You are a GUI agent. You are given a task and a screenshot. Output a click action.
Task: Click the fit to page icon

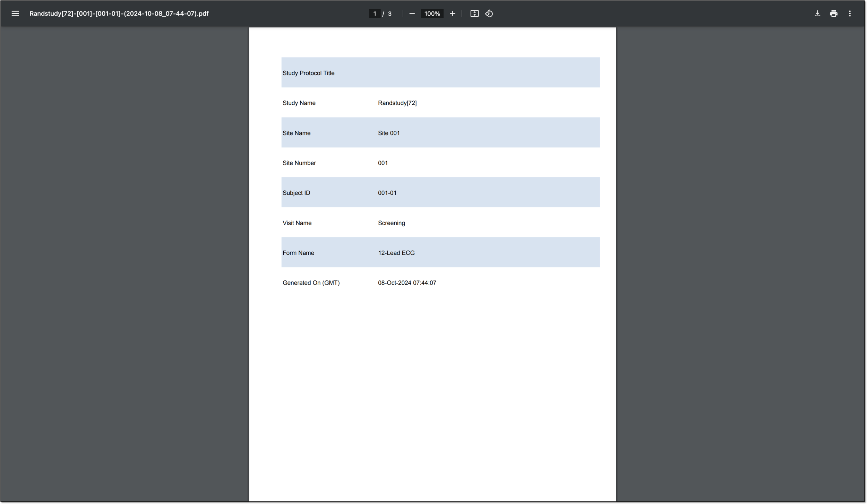tap(474, 14)
